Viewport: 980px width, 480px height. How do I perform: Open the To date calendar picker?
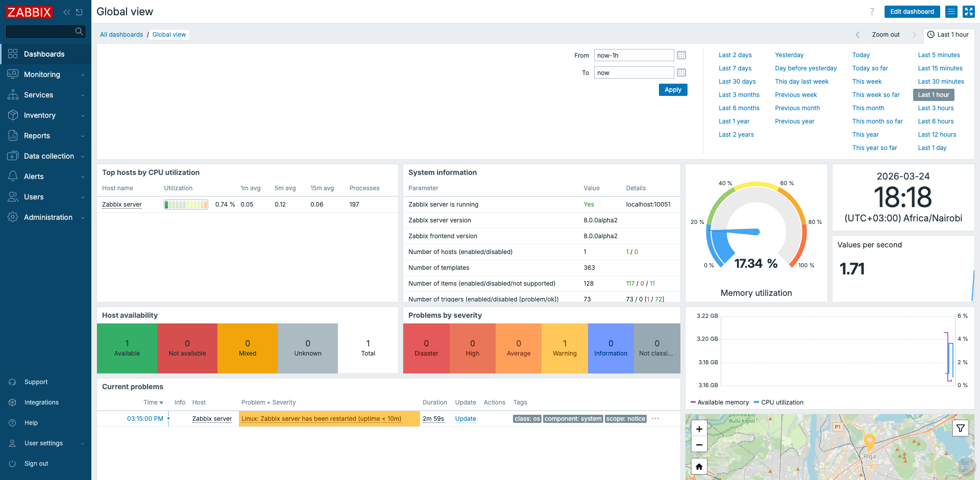[681, 72]
